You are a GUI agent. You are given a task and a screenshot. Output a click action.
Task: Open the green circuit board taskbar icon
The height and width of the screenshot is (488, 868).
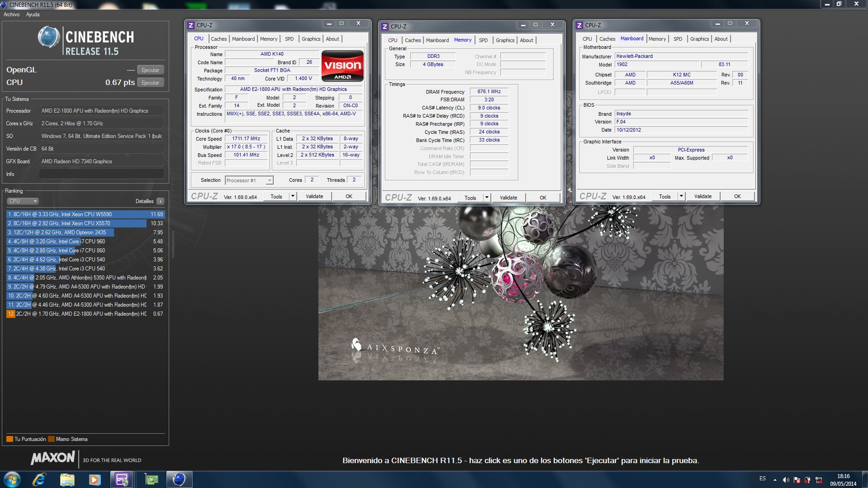(152, 479)
